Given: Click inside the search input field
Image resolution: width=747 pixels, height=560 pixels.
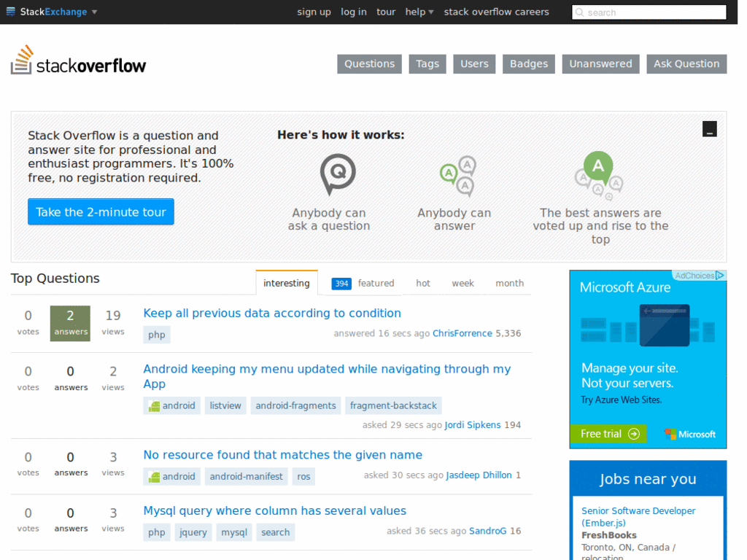Looking at the screenshot, I should tap(649, 12).
